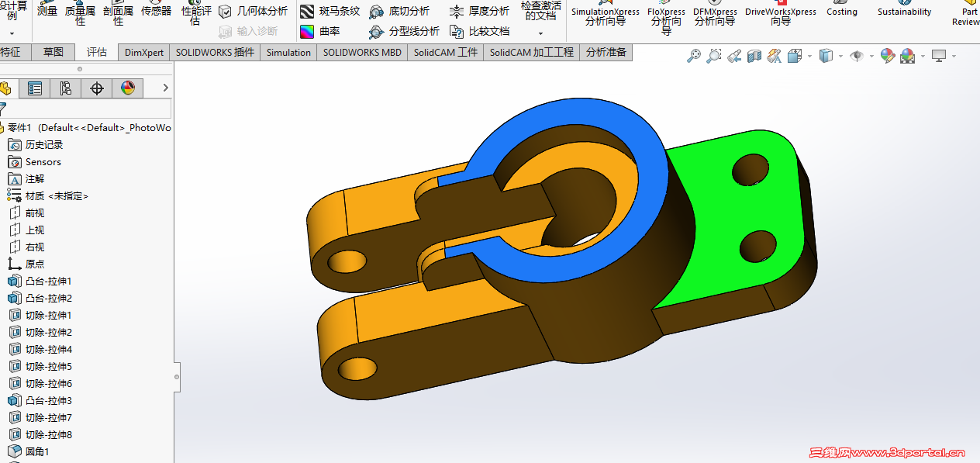Select 原点 origin in the tree
Screen dimensions: 980x463
click(x=26, y=264)
